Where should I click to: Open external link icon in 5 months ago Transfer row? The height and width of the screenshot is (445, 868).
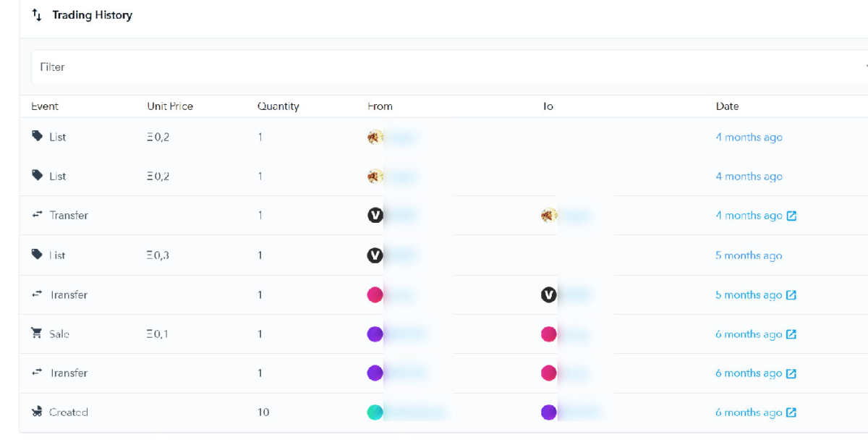click(x=791, y=295)
